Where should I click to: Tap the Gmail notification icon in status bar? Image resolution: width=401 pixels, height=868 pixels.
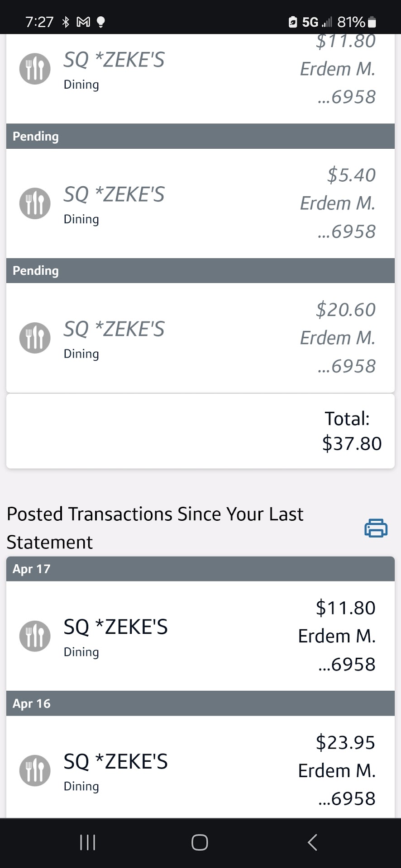83,22
